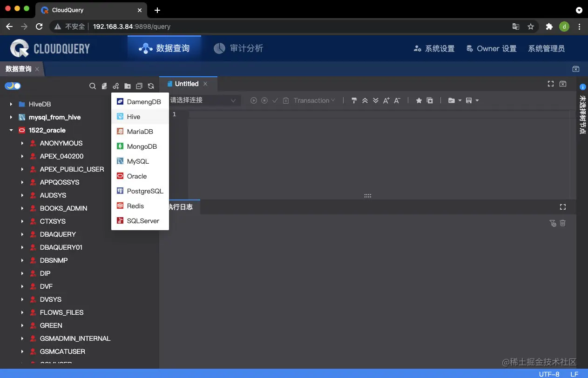
Task: Click the CloudQuery logo
Action: tap(50, 48)
